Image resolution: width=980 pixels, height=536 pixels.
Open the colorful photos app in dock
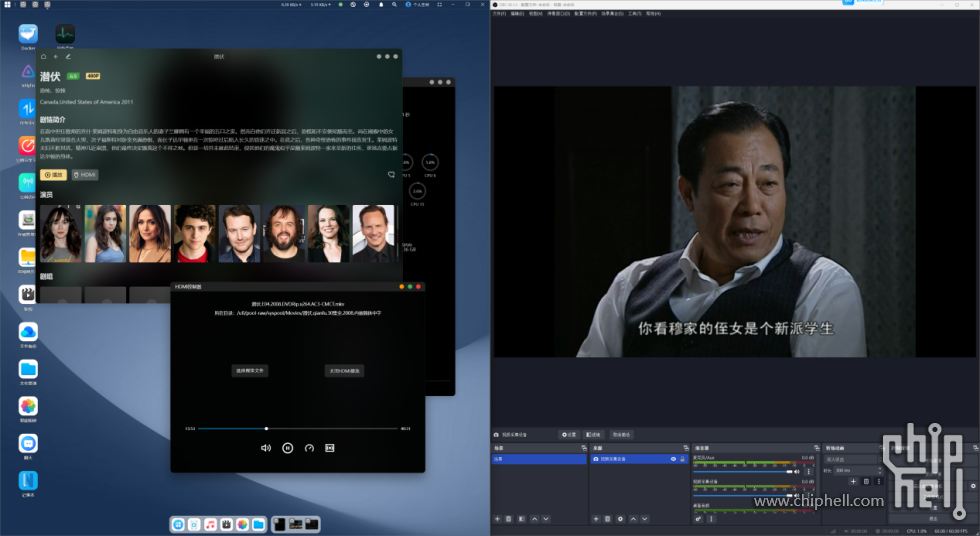242,524
